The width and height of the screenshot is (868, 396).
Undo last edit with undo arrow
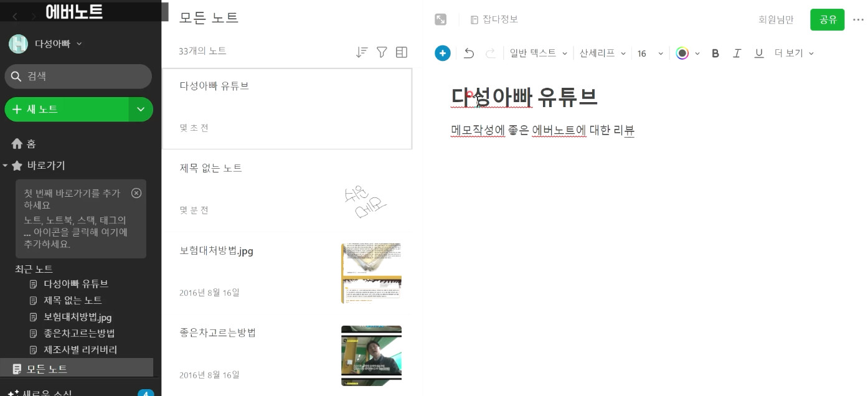(469, 54)
